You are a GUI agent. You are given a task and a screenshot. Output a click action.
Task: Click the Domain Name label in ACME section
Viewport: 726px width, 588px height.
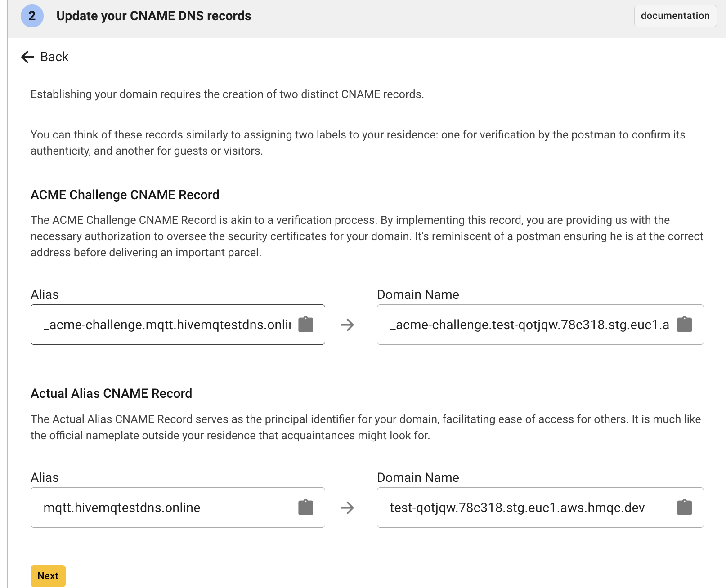[x=418, y=294]
